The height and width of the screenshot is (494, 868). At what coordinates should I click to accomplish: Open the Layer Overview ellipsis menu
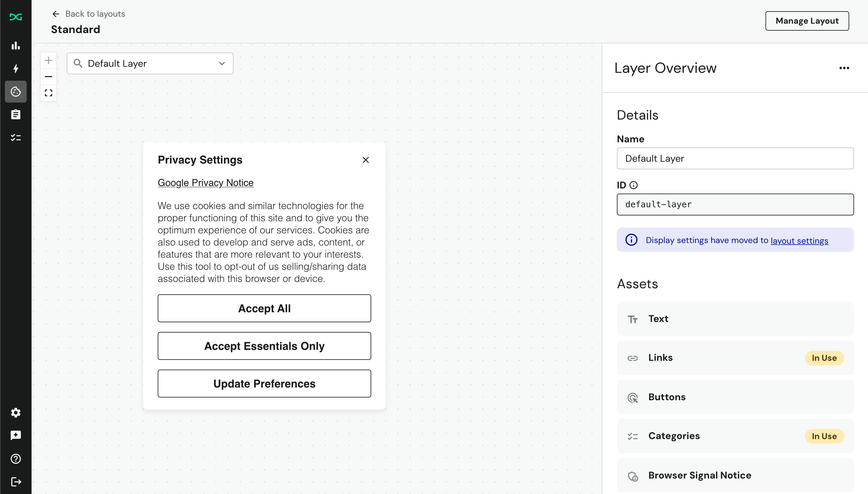[844, 68]
